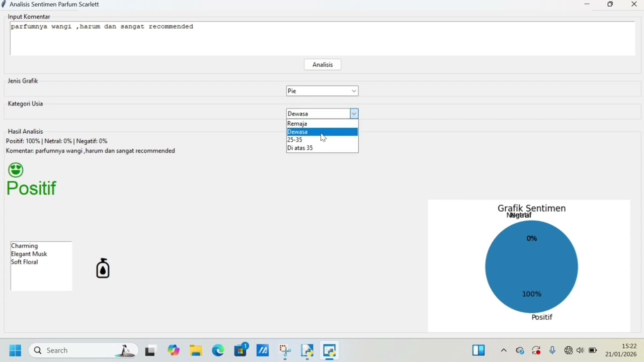Choose Dewasa in the open dropdown list

323,132
